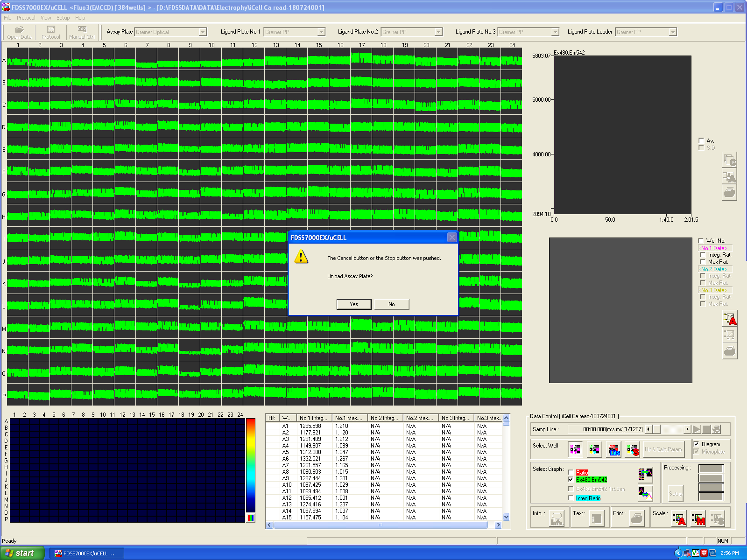Click Yes to unload assay plate
This screenshot has height=560, width=747.
coord(354,304)
